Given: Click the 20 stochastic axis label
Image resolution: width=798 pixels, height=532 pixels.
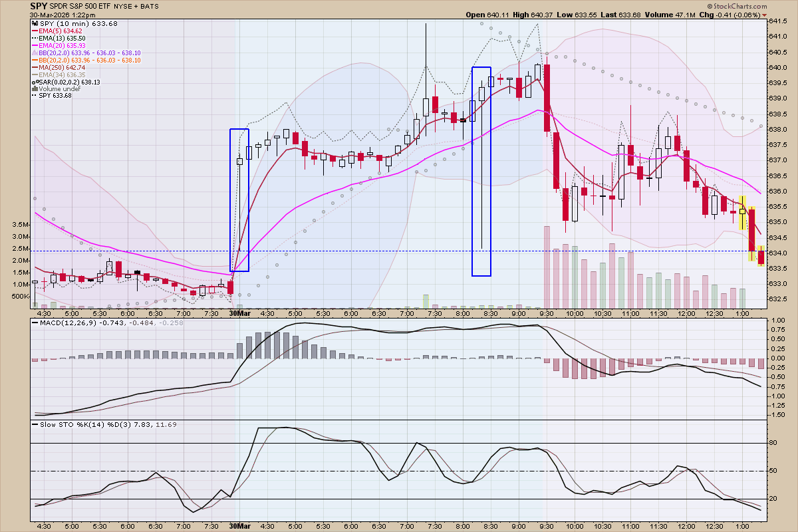Looking at the screenshot, I should (773, 499).
